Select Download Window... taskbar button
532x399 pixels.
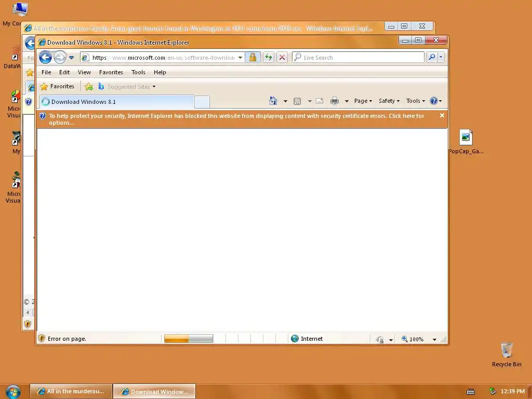[x=154, y=391]
